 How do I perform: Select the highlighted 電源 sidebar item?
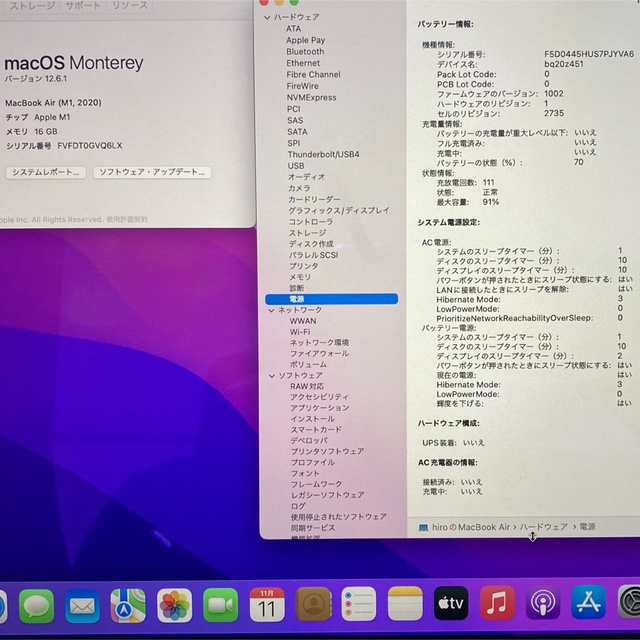pos(331,299)
